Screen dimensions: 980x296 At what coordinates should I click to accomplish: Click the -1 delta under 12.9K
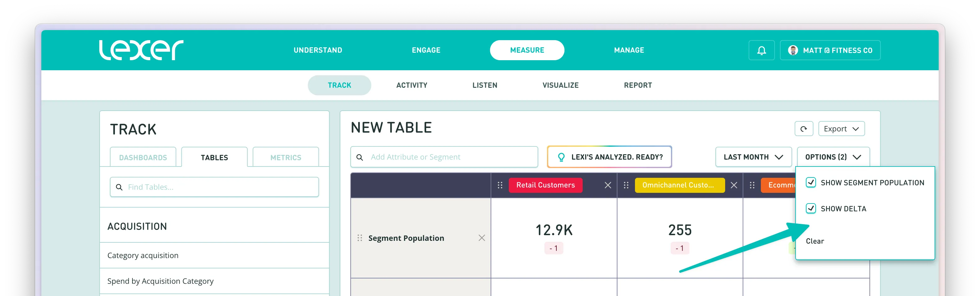tap(554, 248)
